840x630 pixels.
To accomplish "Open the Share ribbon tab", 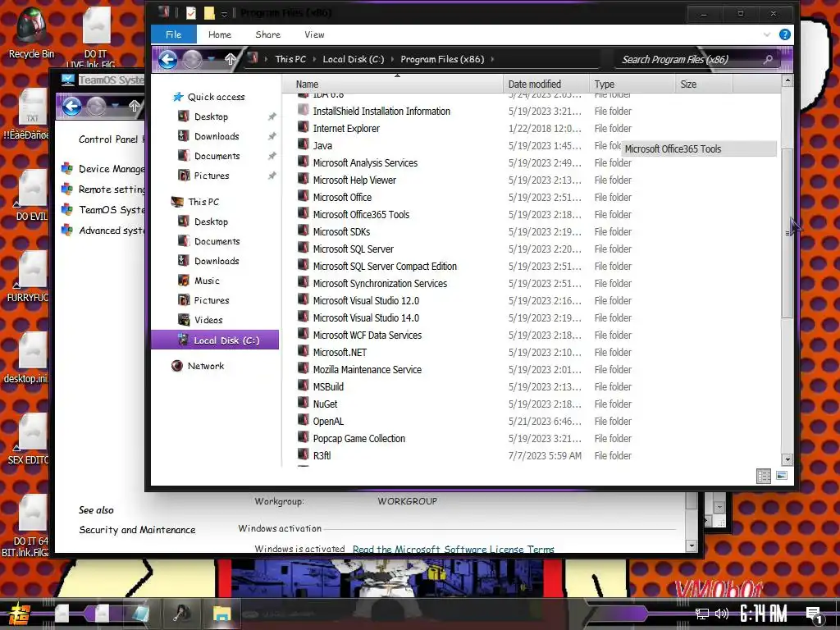I will pyautogui.click(x=268, y=34).
